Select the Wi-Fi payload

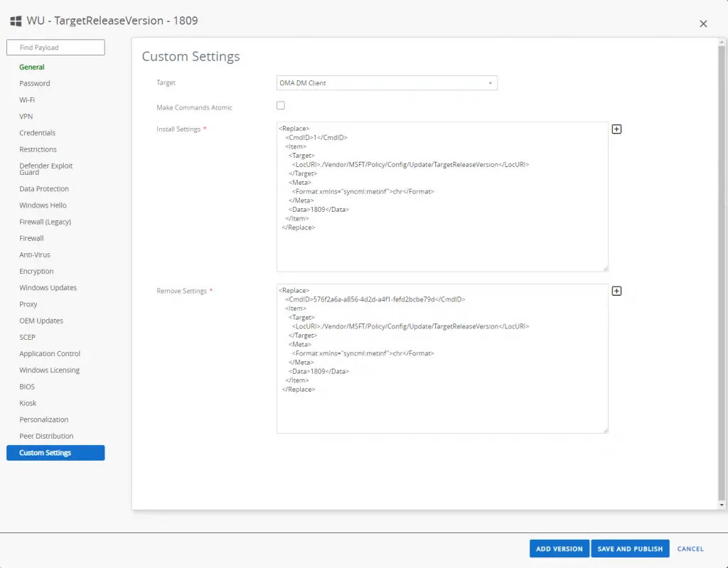27,100
